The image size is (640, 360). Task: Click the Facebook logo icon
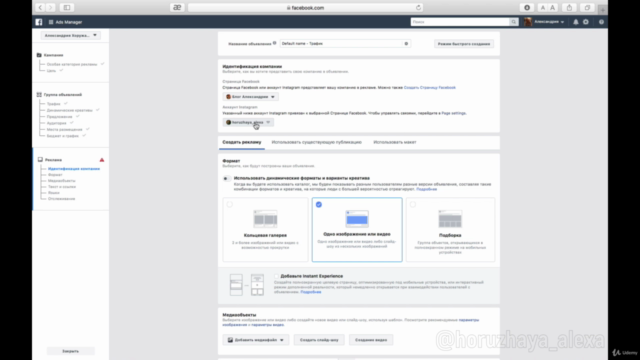(39, 22)
